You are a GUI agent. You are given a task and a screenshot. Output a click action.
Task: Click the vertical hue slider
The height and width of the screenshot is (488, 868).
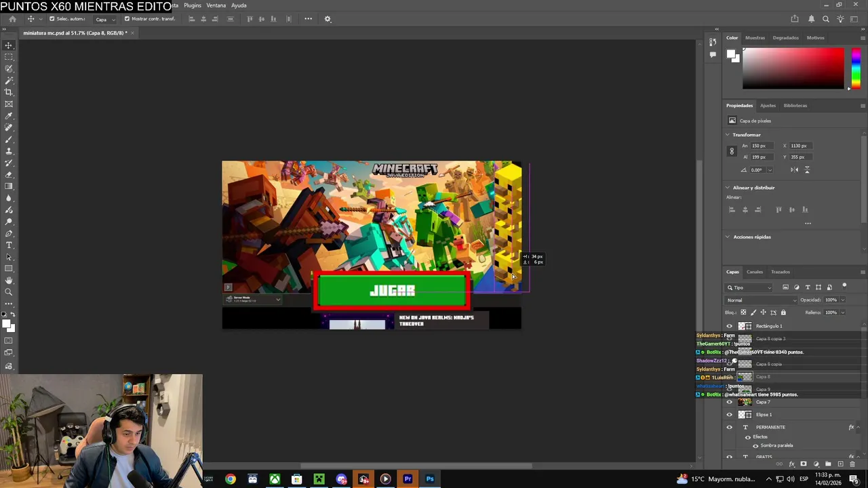click(x=856, y=68)
